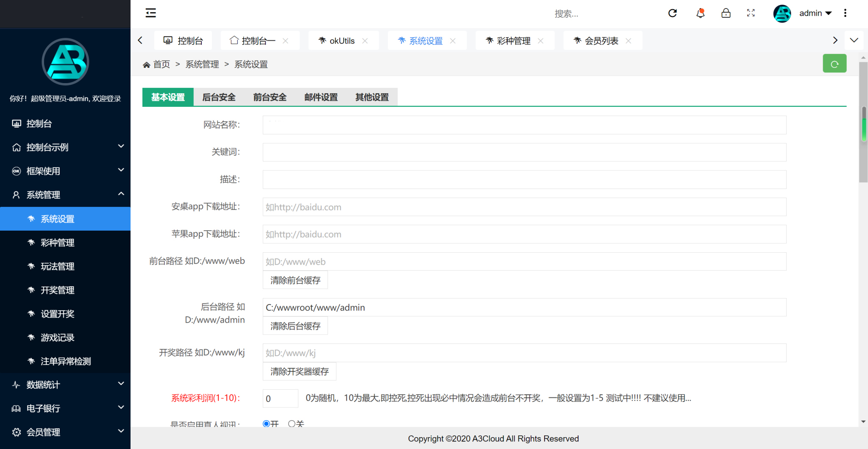Screen dimensions: 868x449
Task: Click the green page reload button
Action: click(834, 64)
